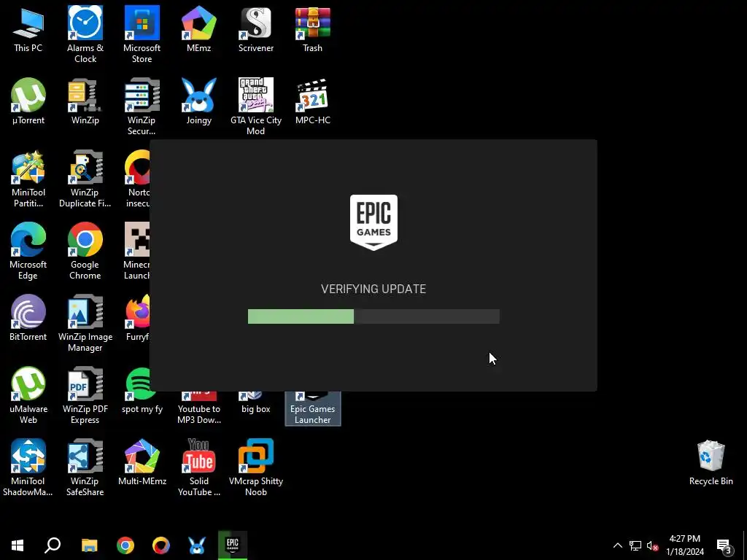
Task: Open taskbar Search
Action: point(53,545)
